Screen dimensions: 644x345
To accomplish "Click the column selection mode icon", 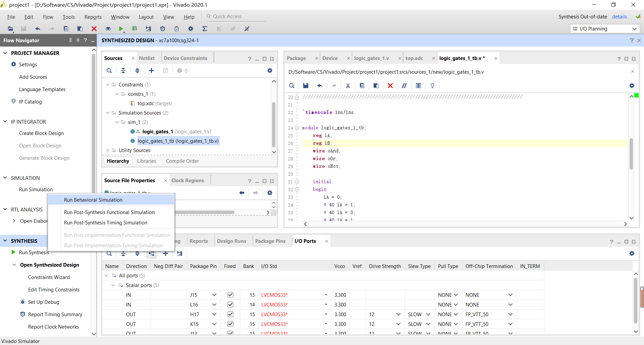I will [418, 86].
